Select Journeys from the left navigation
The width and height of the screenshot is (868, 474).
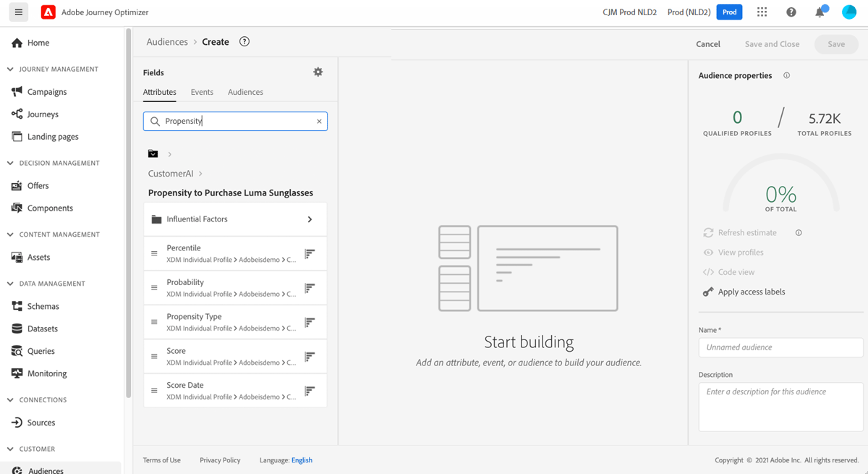(42, 114)
